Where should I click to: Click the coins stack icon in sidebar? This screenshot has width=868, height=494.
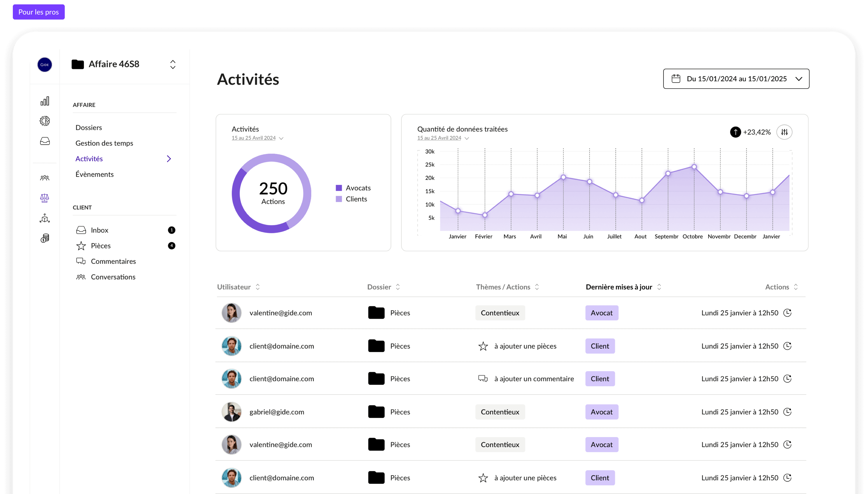(x=45, y=238)
